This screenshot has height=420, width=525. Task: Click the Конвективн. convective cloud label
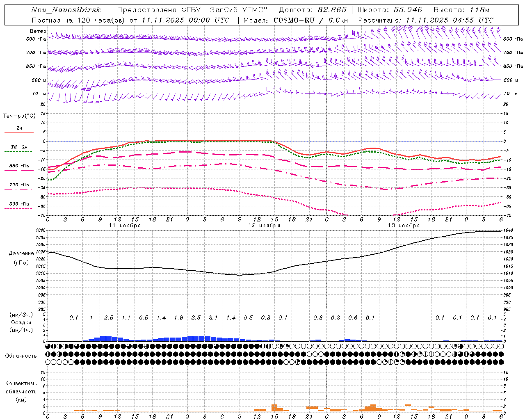[21, 383]
